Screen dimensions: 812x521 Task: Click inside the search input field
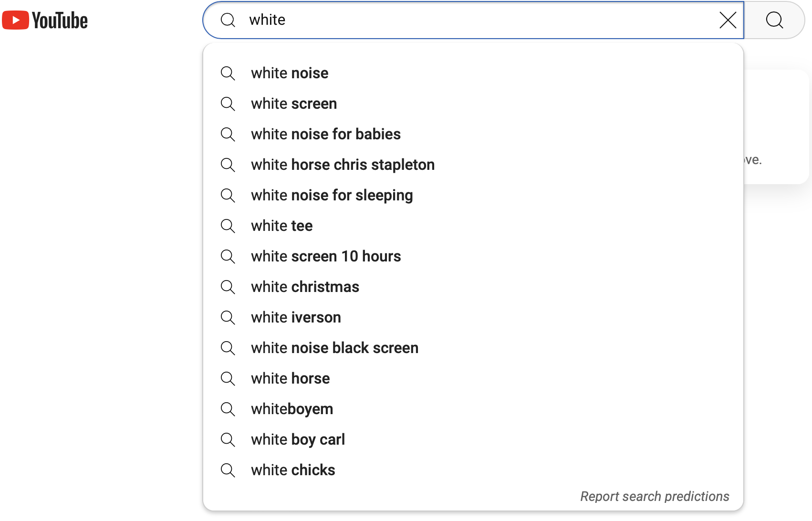click(x=477, y=20)
